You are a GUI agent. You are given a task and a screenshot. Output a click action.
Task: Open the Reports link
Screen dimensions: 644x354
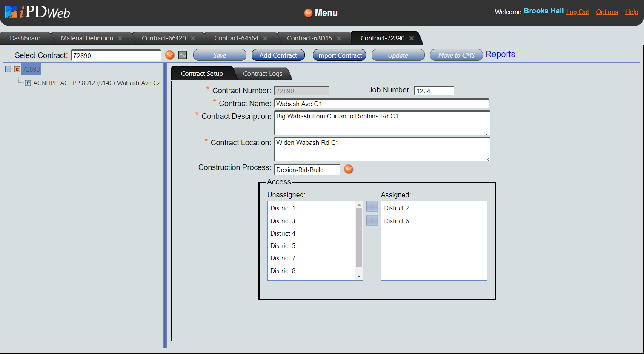click(x=500, y=54)
